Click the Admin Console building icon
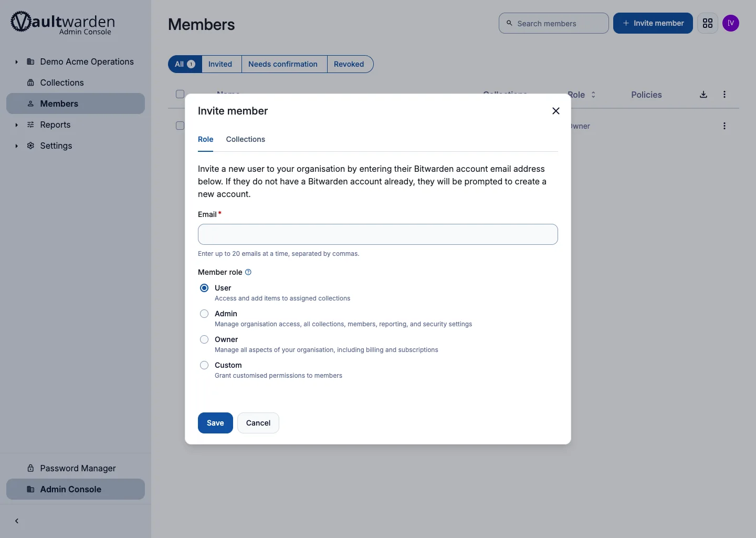This screenshot has height=538, width=756. point(30,489)
